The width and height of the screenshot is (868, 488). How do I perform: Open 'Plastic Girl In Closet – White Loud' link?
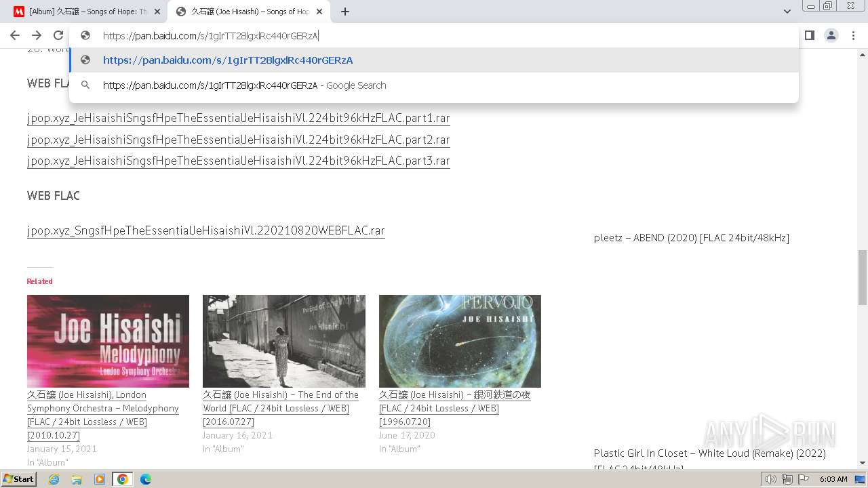(x=710, y=453)
